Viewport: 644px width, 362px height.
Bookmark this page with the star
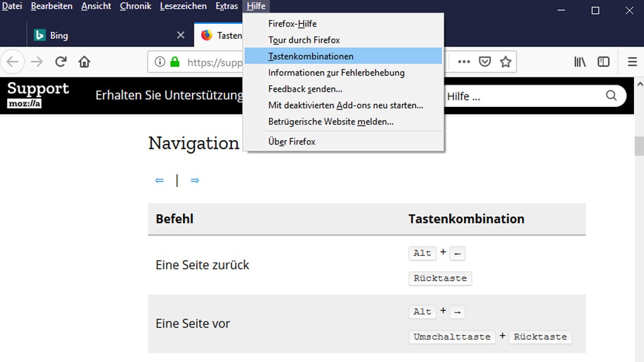(x=506, y=62)
